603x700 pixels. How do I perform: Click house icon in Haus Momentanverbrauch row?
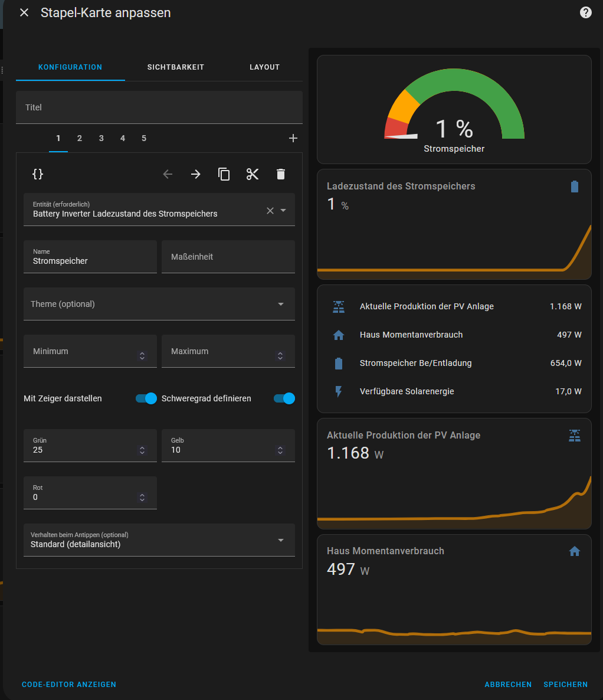[339, 335]
